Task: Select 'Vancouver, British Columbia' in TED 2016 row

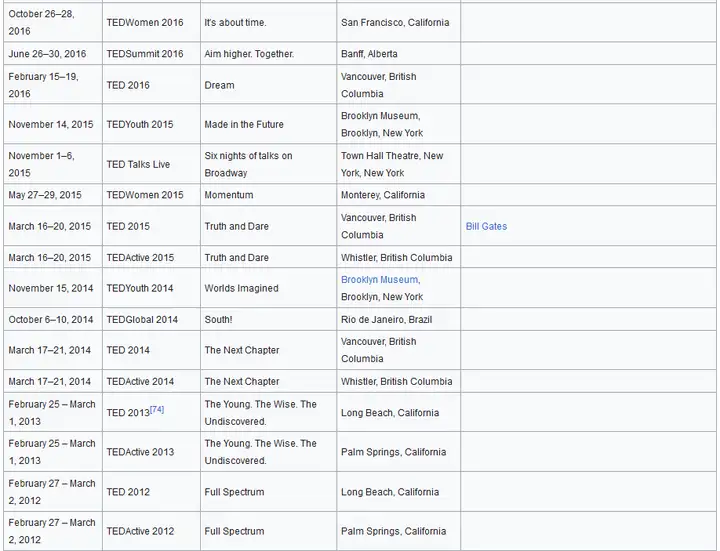Action: click(x=378, y=85)
